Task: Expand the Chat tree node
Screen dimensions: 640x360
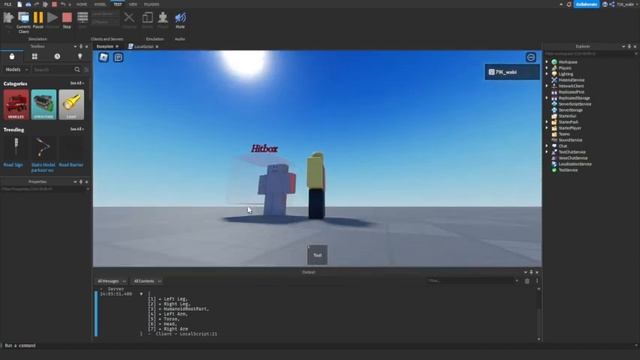Action: (x=547, y=146)
